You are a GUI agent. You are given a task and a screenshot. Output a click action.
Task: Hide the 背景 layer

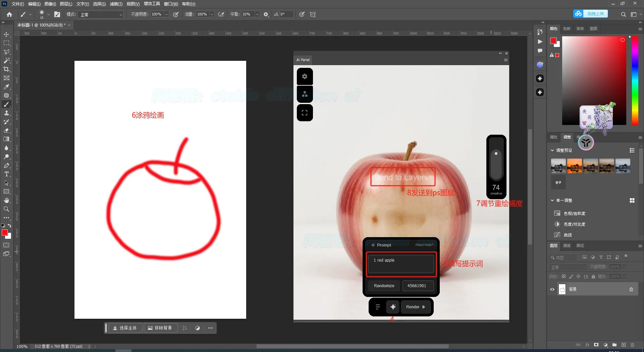coord(552,289)
